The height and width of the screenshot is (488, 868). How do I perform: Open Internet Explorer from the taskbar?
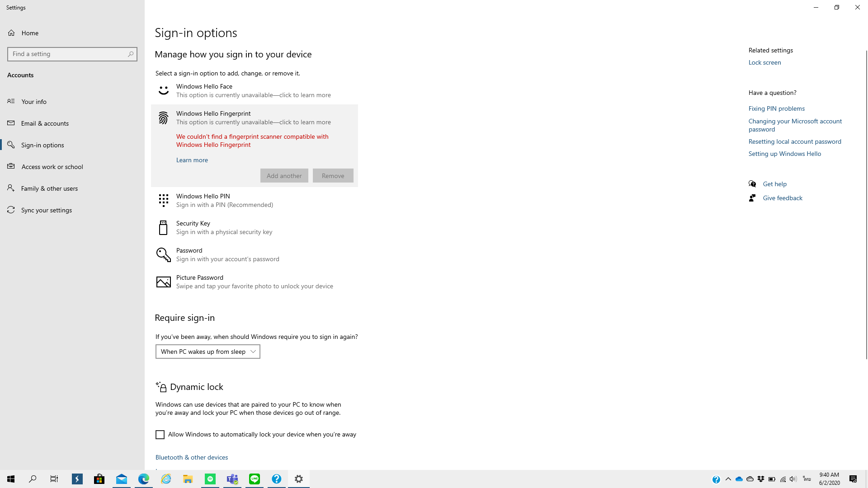click(166, 479)
